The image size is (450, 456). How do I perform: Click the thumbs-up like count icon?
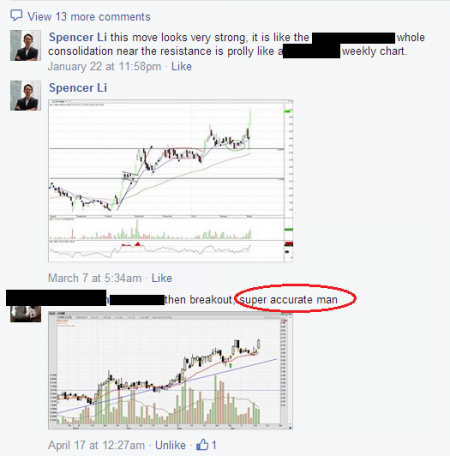coord(202,445)
